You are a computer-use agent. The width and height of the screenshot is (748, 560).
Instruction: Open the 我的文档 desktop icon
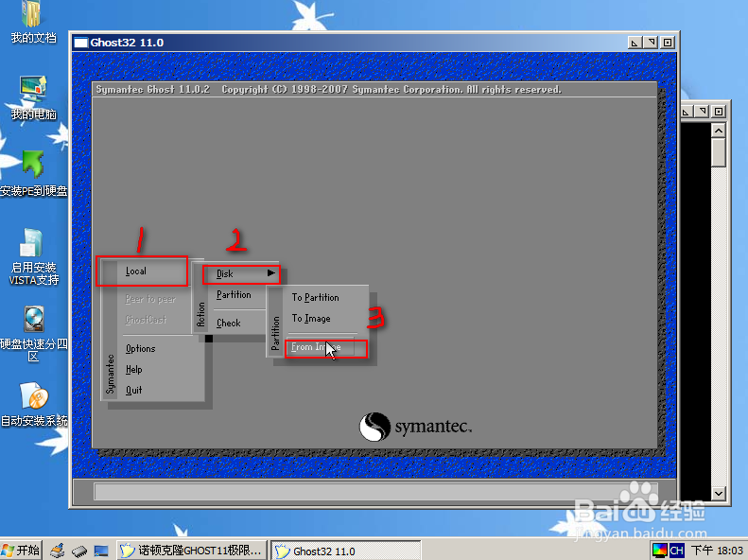pos(32,22)
